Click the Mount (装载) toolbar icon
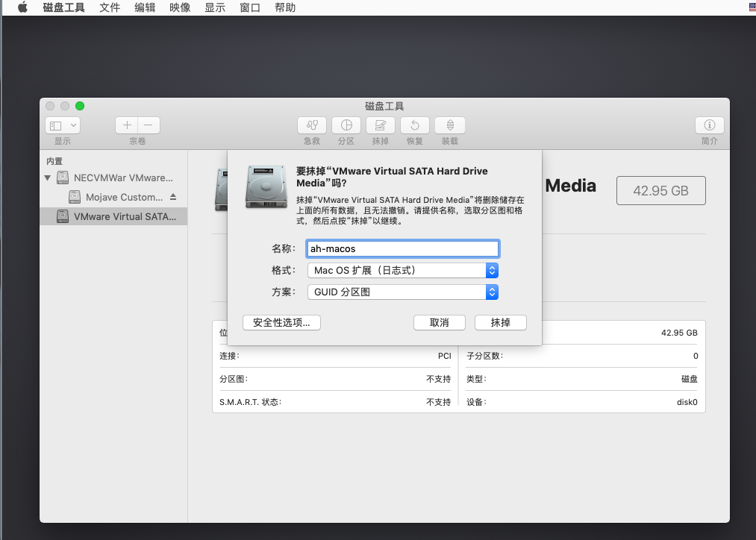This screenshot has height=540, width=756. point(449,125)
